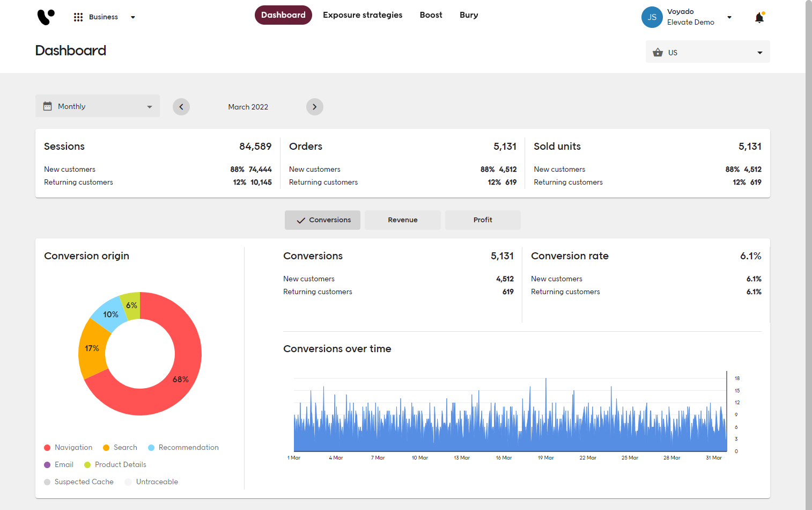Click the shopping basket market icon
812x510 pixels.
[x=658, y=53]
